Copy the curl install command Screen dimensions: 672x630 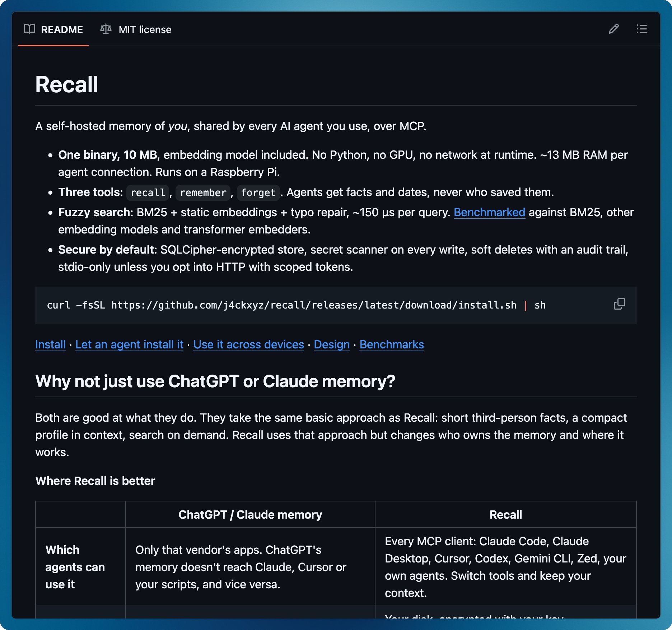tap(619, 304)
